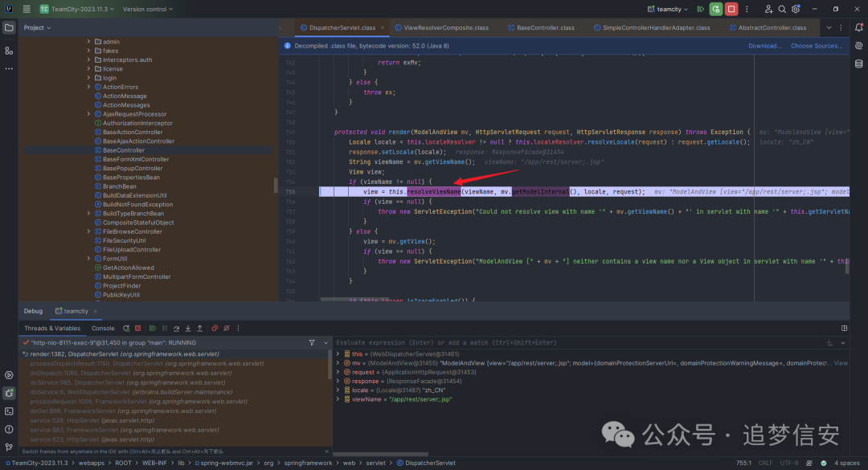This screenshot has width=868, height=470.
Task: Click Pause Program in debug toolbar
Action: (165, 329)
